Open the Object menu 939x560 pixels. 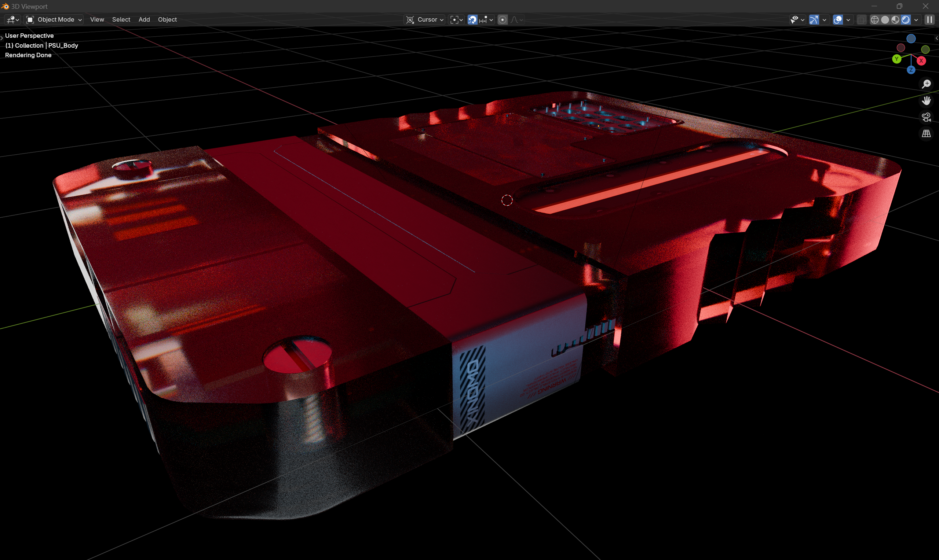tap(167, 20)
